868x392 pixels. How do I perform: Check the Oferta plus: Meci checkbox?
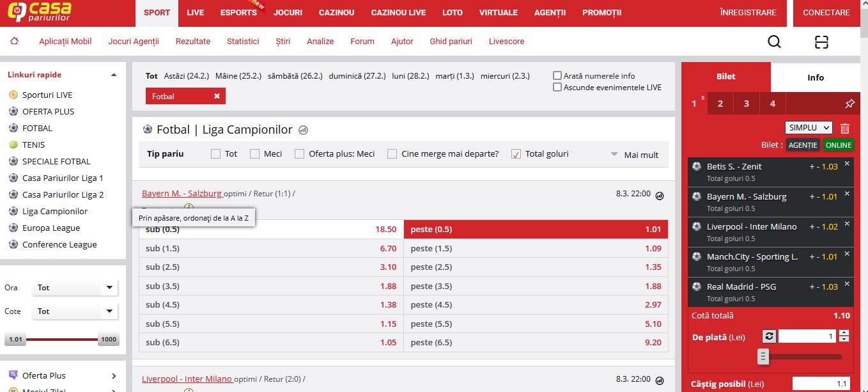pos(299,153)
